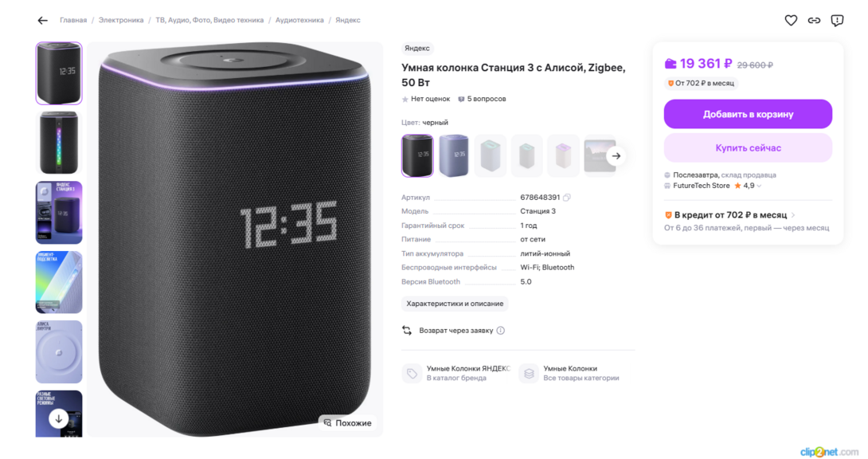Screen dimensions: 868x459
Task: Copy the article number 678648391
Action: click(567, 197)
